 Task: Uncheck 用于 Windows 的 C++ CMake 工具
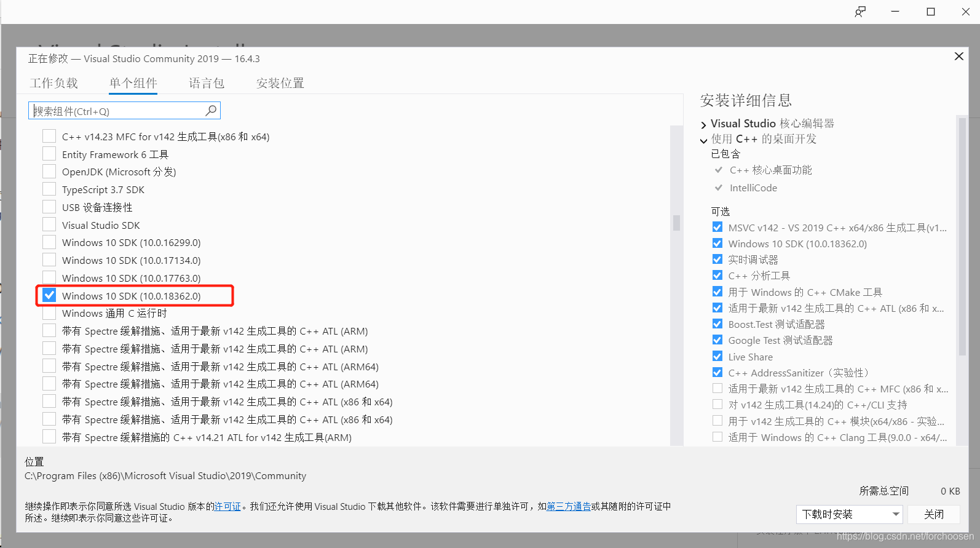click(717, 292)
